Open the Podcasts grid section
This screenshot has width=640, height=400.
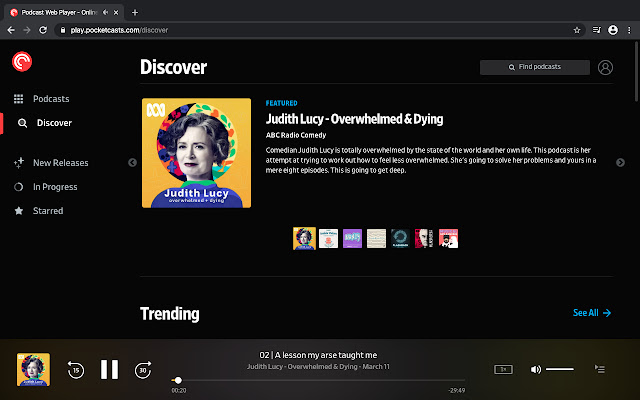51,99
